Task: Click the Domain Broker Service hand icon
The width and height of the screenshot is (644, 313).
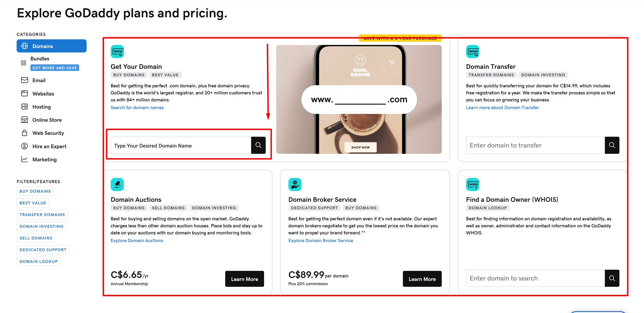Action: (295, 184)
